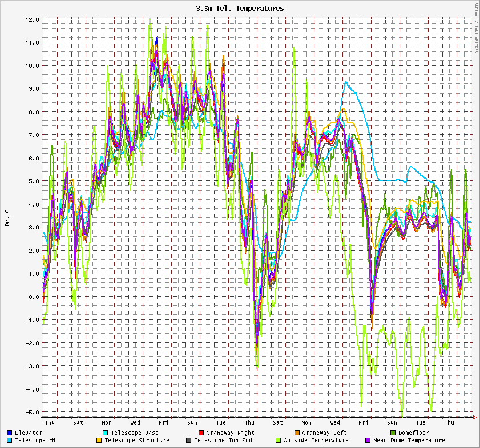The height and width of the screenshot is (448, 480).
Task: Click the blue Elevator legend swatch
Action: (x=9, y=433)
